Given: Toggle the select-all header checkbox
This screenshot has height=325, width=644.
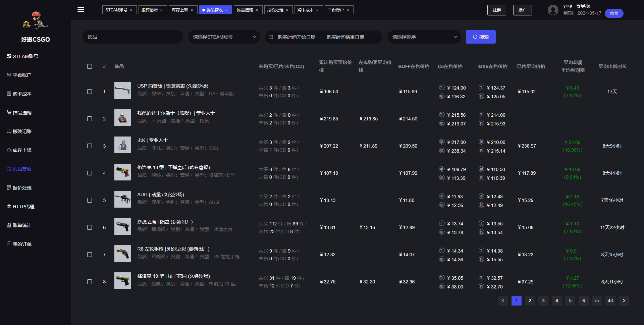Looking at the screenshot, I should tap(90, 66).
